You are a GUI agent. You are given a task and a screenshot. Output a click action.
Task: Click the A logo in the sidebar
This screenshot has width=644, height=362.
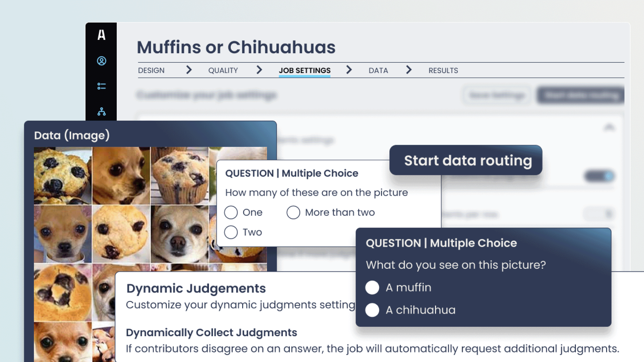101,35
